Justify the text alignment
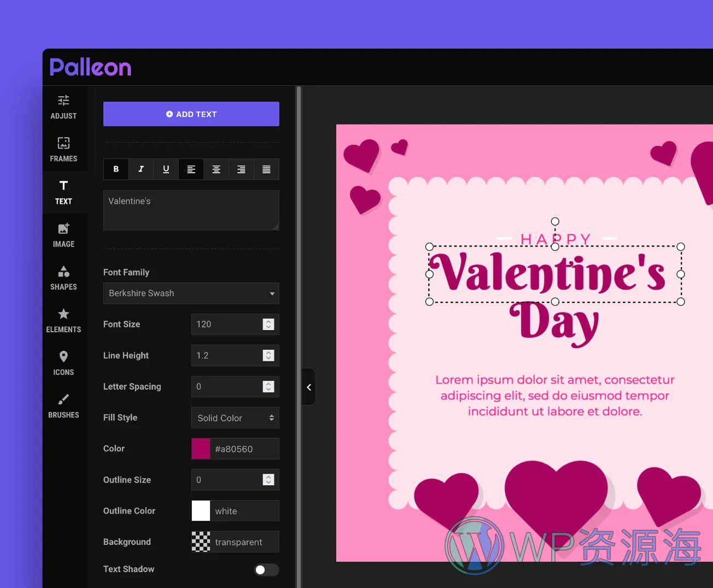The image size is (713, 588). click(266, 169)
